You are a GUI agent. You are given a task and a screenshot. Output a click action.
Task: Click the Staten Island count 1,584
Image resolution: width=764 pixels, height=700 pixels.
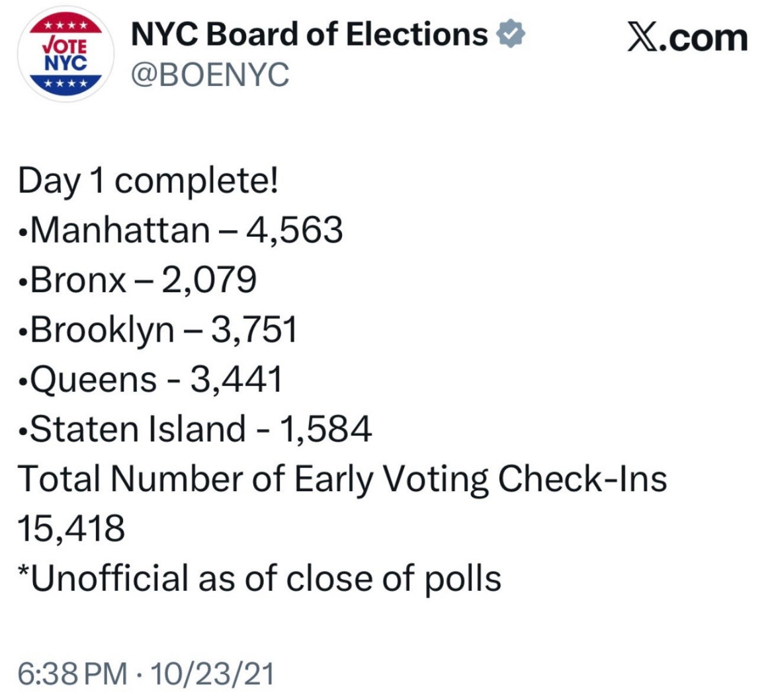point(326,429)
